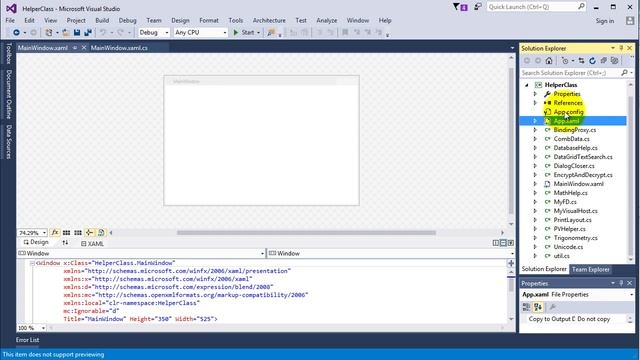Toggle the effects fx button in designer
The width and height of the screenshot is (640, 360).
pos(55,233)
